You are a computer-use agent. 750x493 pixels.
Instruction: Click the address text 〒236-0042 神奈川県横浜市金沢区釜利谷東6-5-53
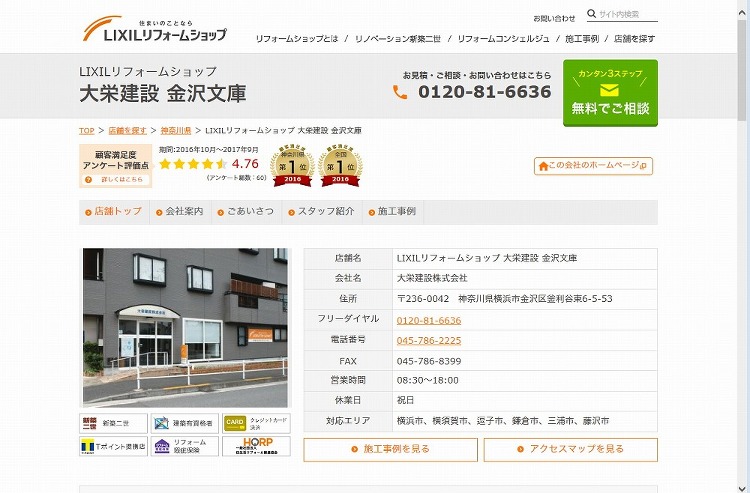505,299
